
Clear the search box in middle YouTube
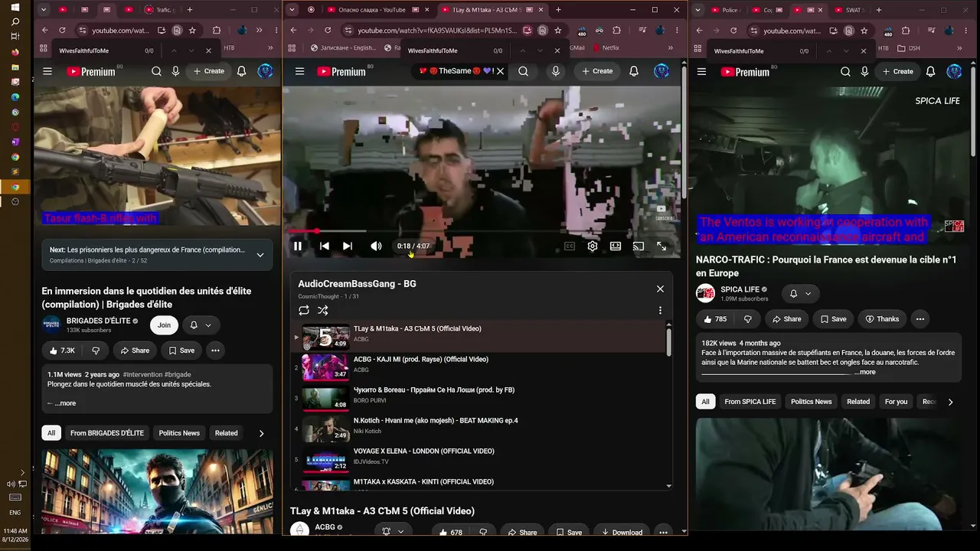coord(500,71)
